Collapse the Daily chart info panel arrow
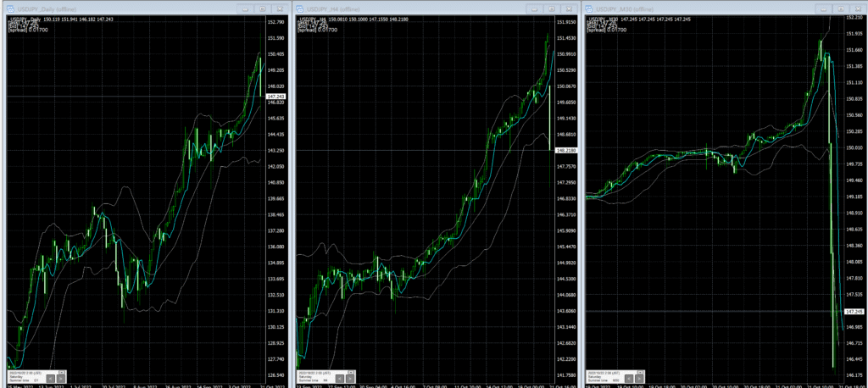868x388 pixels. click(x=61, y=372)
